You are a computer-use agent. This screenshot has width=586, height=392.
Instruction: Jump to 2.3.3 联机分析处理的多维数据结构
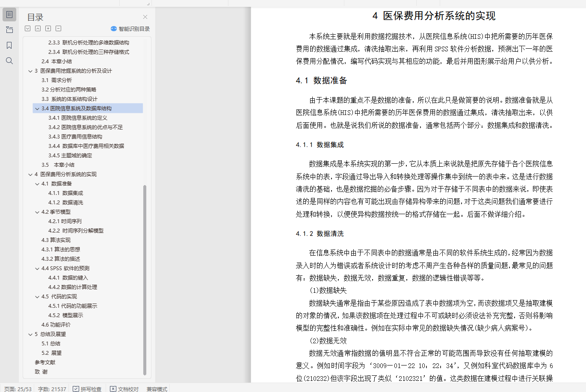pos(89,43)
